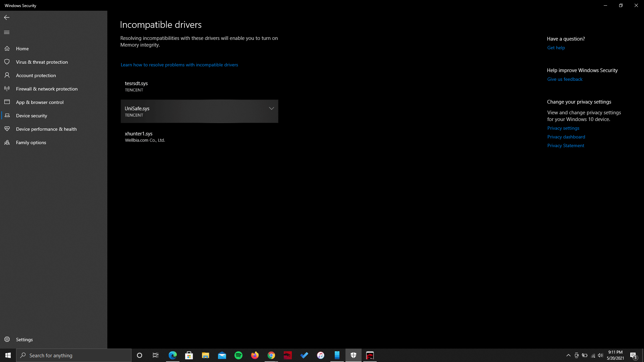Open the hamburger menu button
This screenshot has height=362, width=644.
(7, 32)
